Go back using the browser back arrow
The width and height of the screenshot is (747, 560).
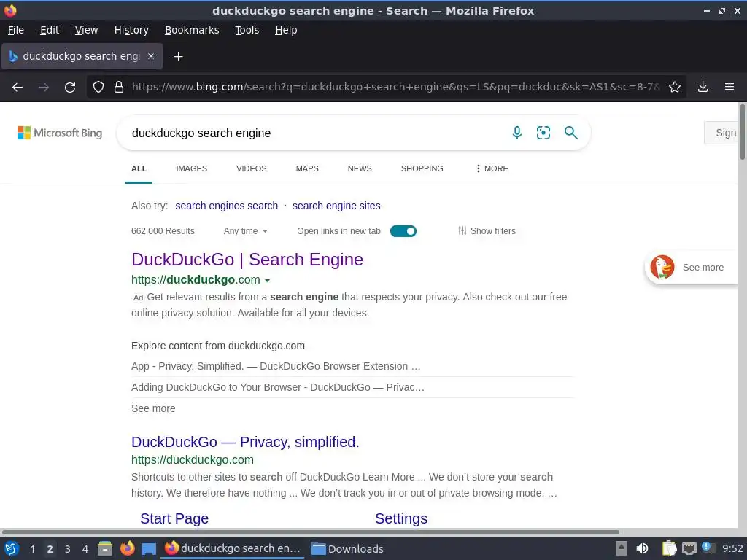tap(18, 87)
